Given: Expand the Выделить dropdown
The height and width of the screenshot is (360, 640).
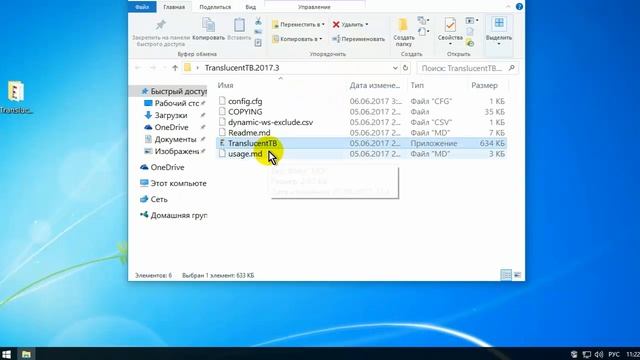Looking at the screenshot, I should pos(499,44).
